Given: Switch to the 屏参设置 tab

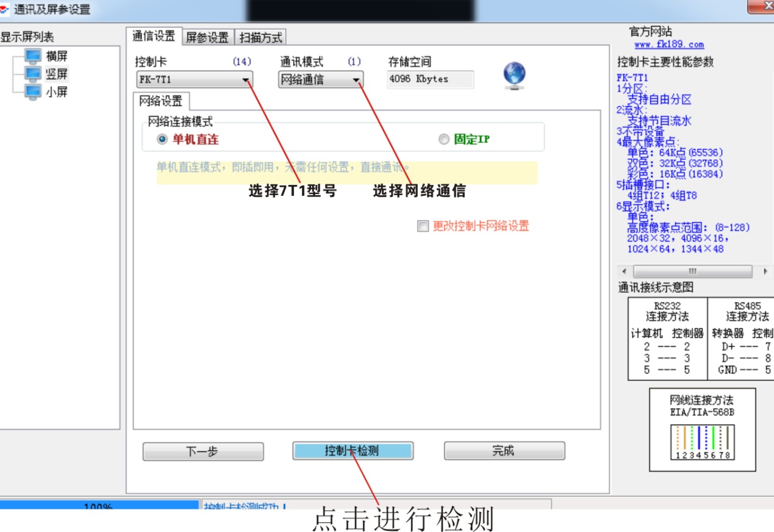Looking at the screenshot, I should 207,37.
